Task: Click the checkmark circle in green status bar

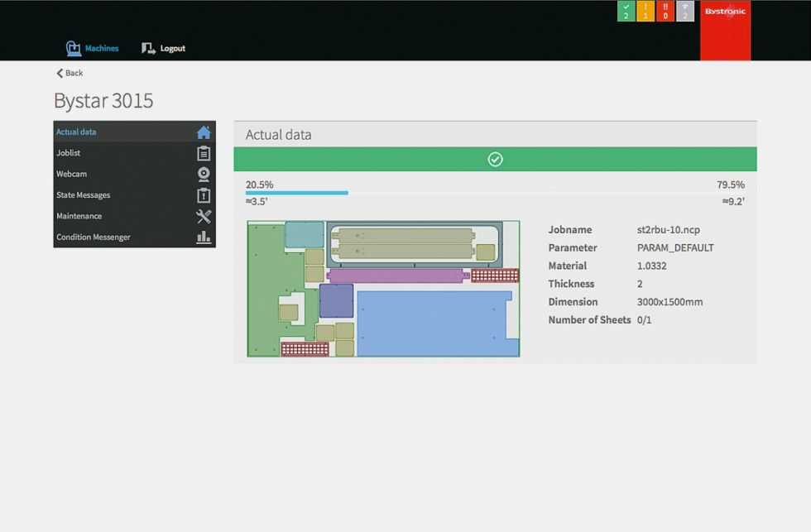Action: point(495,159)
